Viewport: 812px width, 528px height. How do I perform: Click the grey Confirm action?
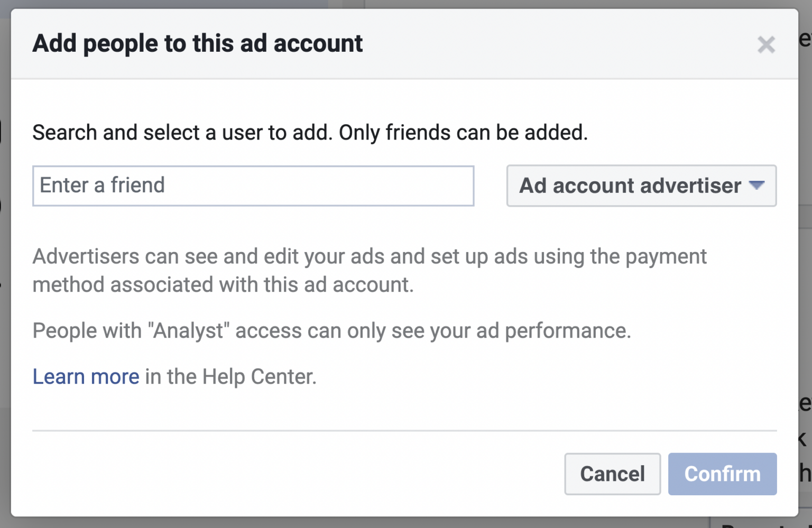(x=722, y=474)
